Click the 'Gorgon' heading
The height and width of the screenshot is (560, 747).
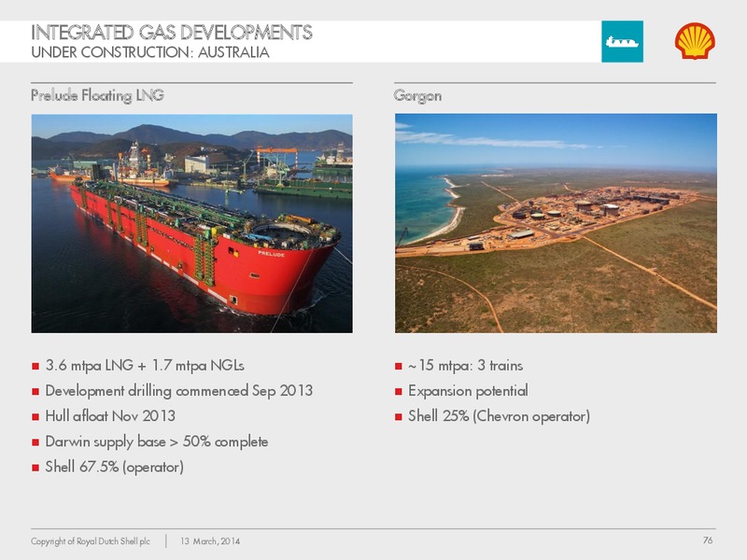[x=417, y=96]
